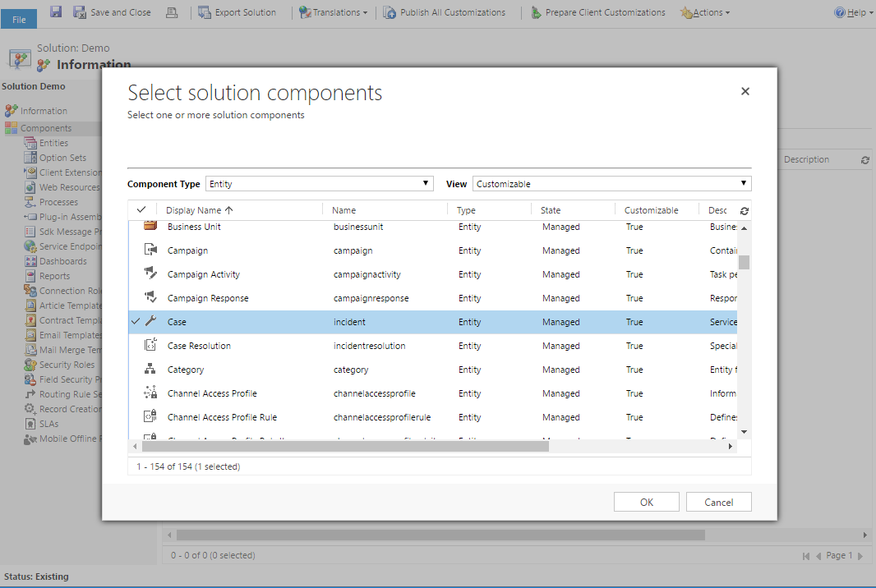Click the Campaign Activity entity icon
Image resolution: width=876 pixels, height=588 pixels.
[x=150, y=273]
